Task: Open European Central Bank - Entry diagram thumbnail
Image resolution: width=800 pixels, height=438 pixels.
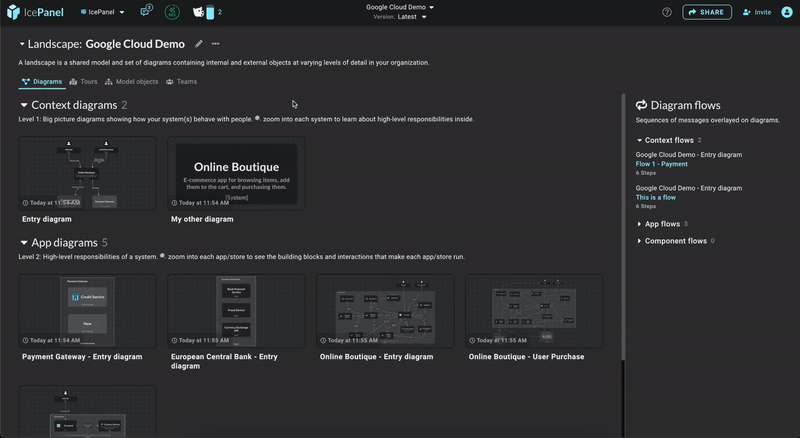Action: tap(236, 311)
